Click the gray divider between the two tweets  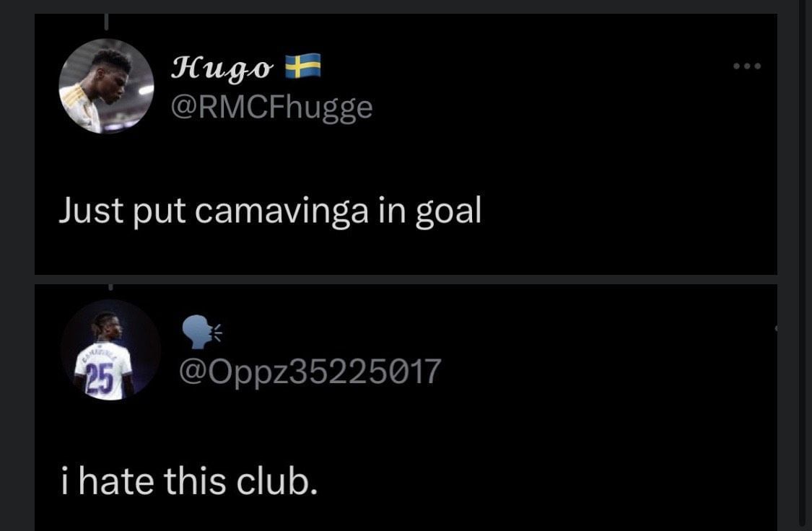pyautogui.click(x=406, y=279)
